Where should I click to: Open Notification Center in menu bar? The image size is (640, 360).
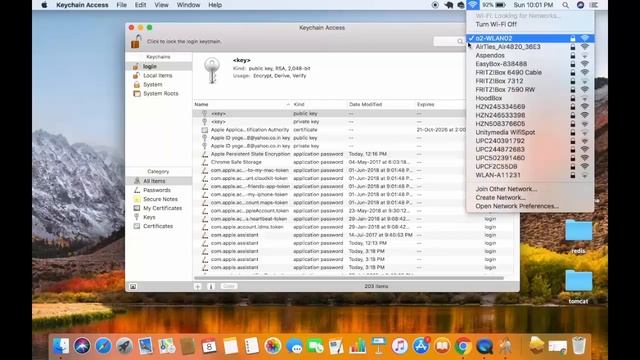coord(594,5)
